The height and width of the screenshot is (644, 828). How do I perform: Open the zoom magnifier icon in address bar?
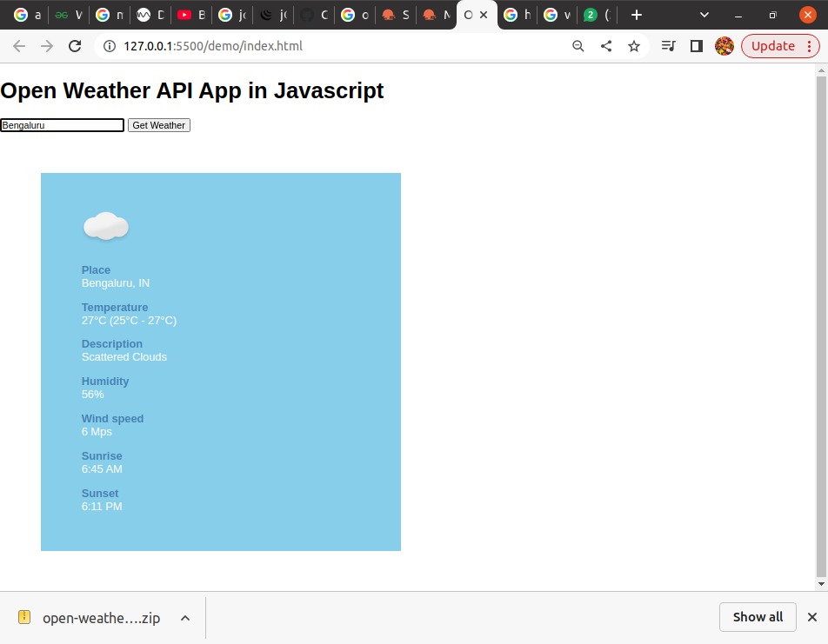578,46
